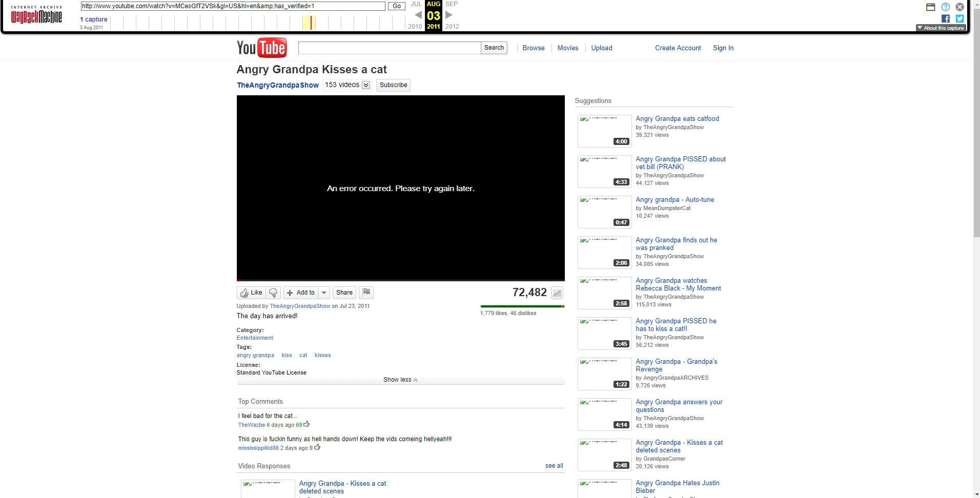
Task: Click the likes and dislikes rating bar
Action: tap(522, 306)
